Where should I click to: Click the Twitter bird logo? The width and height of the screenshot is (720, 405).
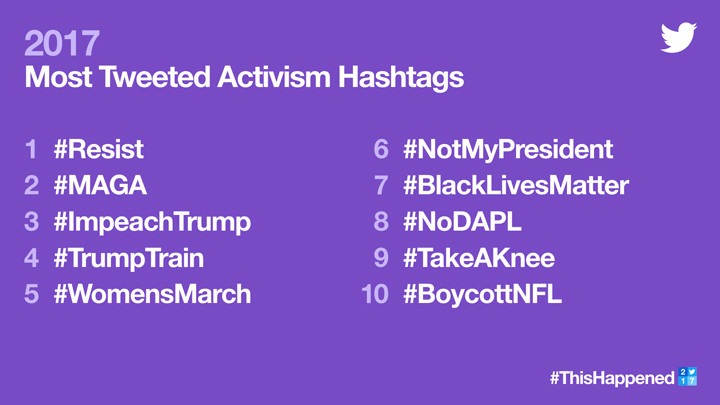(x=678, y=37)
